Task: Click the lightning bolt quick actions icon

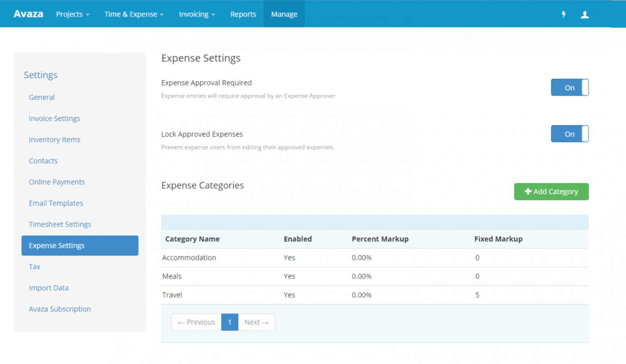Action: click(x=564, y=14)
